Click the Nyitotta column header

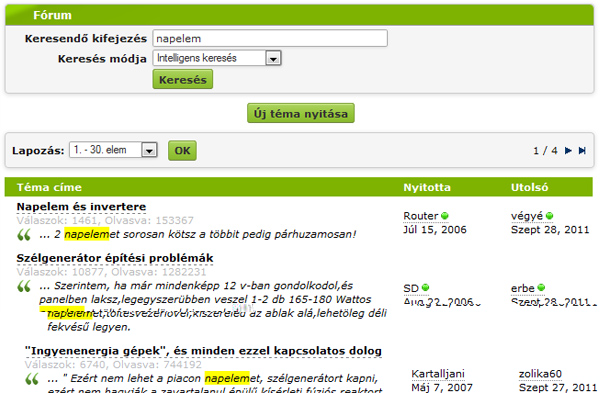point(427,187)
